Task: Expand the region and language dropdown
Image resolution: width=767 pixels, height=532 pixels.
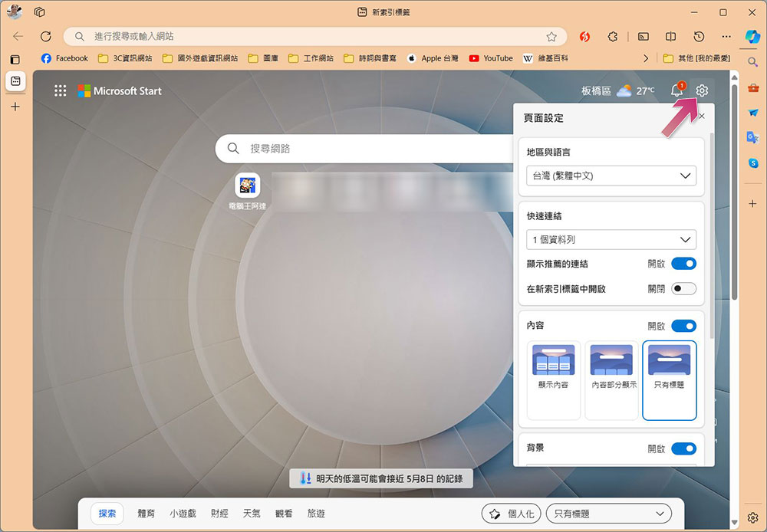Action: point(611,176)
